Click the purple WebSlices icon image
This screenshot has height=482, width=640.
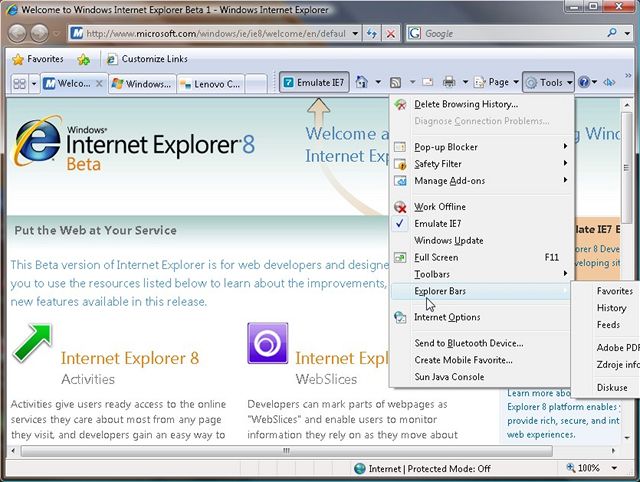pos(268,343)
